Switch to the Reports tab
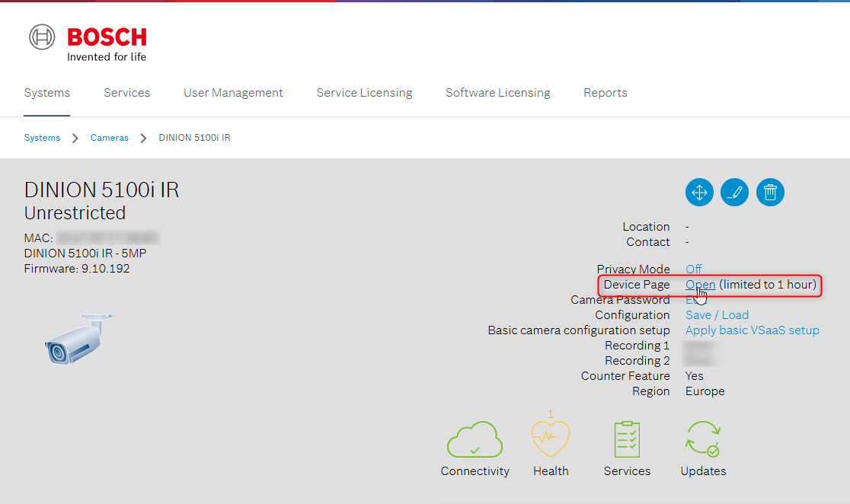 (605, 93)
